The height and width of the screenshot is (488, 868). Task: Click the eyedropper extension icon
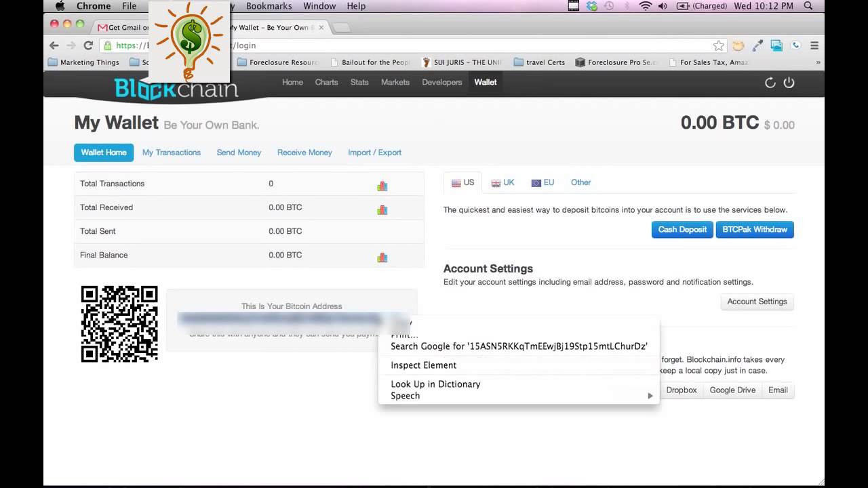pyautogui.click(x=757, y=45)
